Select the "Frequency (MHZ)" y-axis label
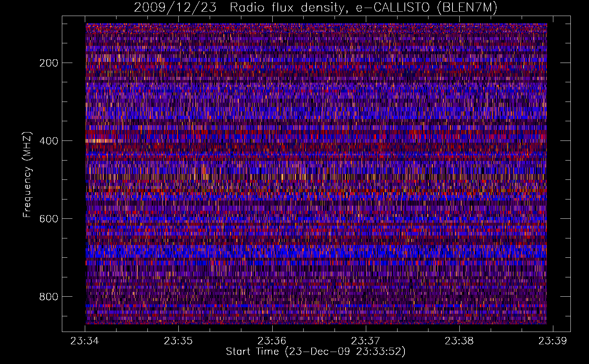The height and width of the screenshot is (364, 589). (x=27, y=175)
